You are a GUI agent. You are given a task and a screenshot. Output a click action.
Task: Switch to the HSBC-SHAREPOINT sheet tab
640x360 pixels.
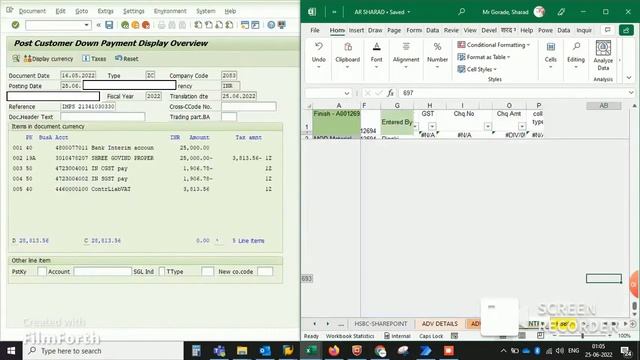(x=380, y=324)
